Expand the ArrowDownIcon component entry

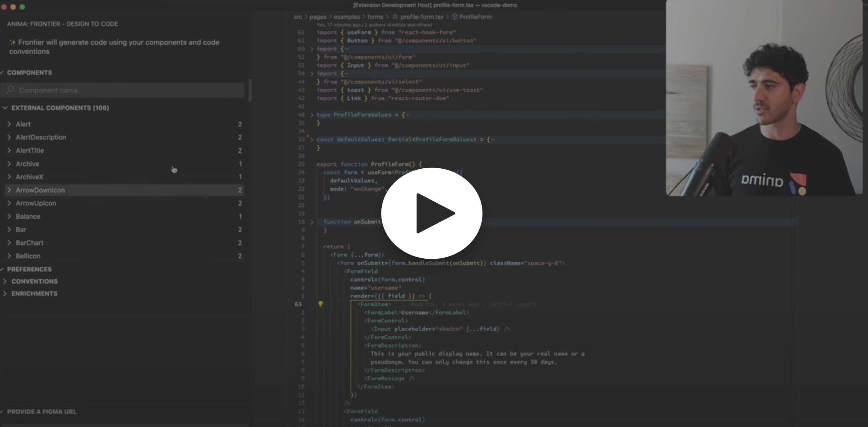click(x=9, y=190)
